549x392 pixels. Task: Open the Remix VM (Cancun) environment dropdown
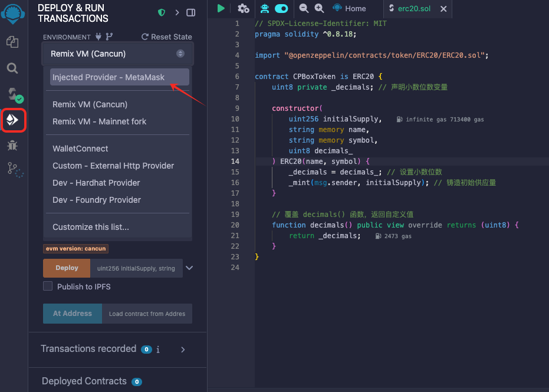coord(118,54)
